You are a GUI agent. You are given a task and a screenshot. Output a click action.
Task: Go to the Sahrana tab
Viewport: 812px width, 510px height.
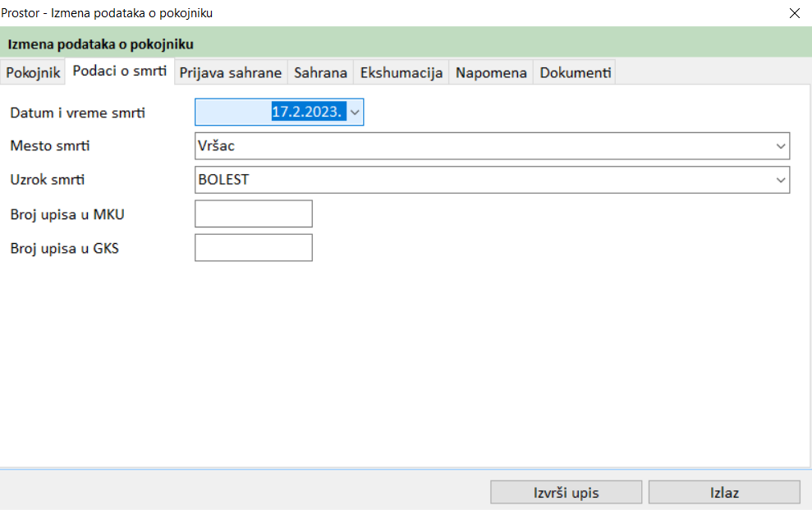(320, 72)
